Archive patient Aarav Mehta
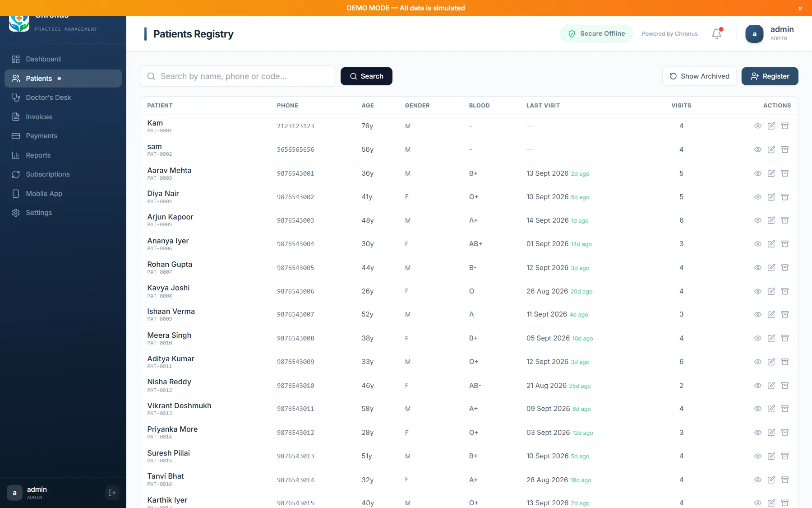The height and width of the screenshot is (508, 812). tap(785, 173)
